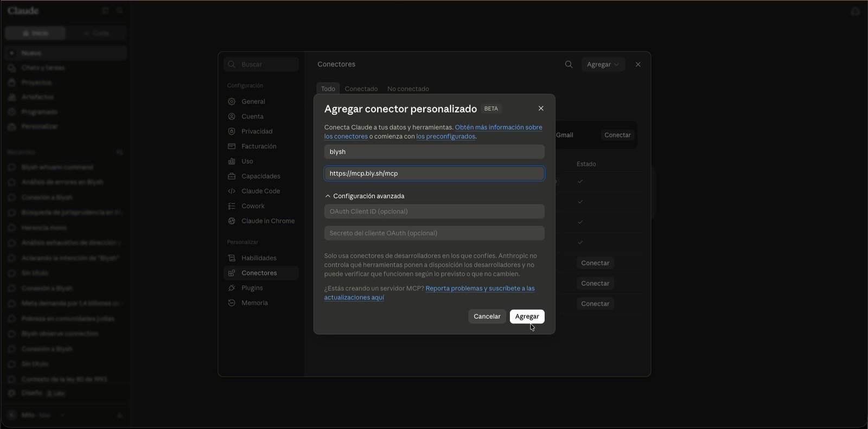Click the connector name field containing blysh
Screen dimensions: 868x429
click(x=434, y=152)
